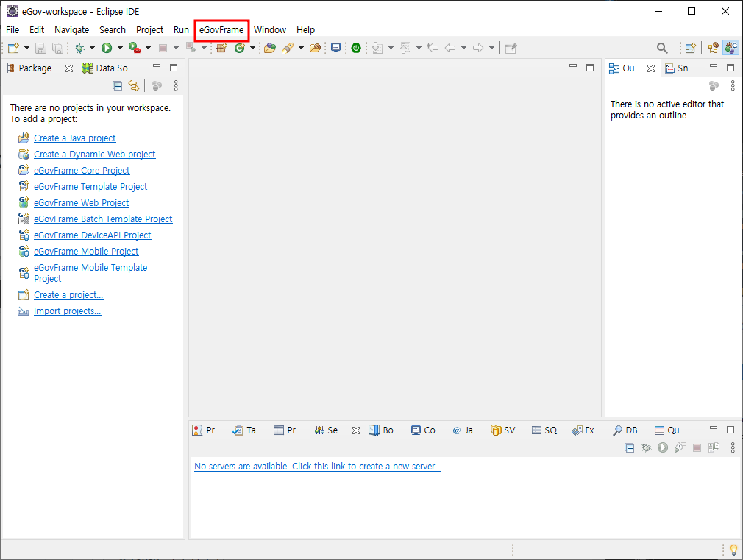Click the green Spring Boot power icon

point(356,48)
